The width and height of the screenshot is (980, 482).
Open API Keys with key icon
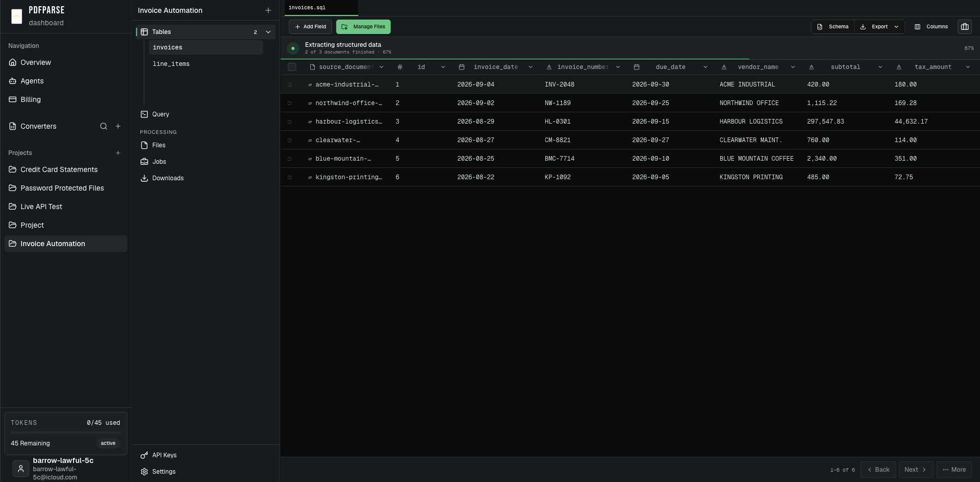[158, 455]
